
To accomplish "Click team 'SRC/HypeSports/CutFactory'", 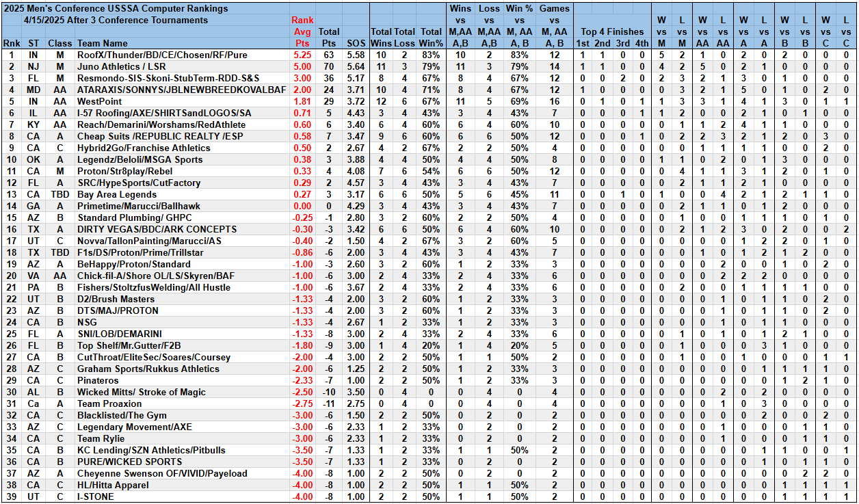I will coord(139,183).
